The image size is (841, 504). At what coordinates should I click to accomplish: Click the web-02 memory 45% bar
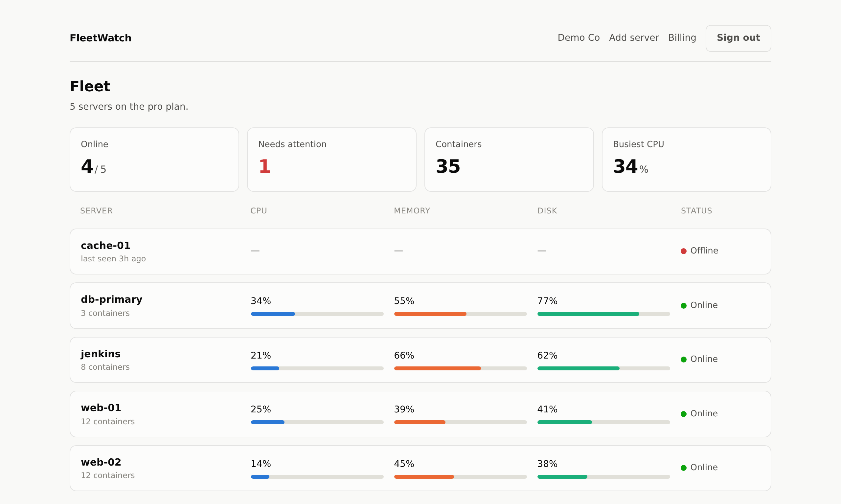[x=461, y=477]
